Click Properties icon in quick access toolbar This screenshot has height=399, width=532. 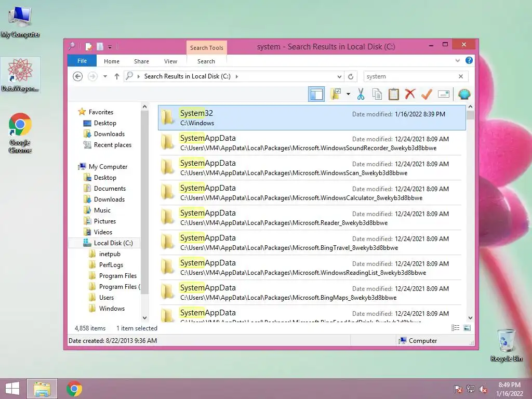click(88, 46)
